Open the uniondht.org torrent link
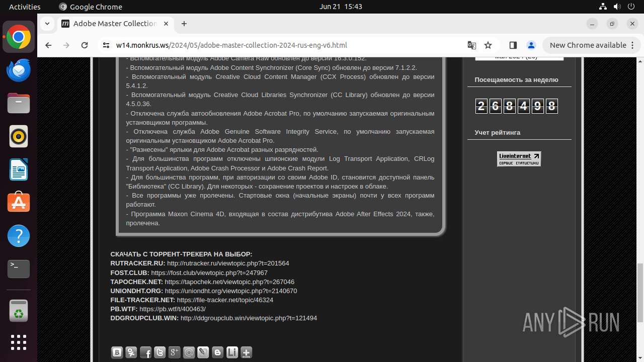 click(231, 291)
